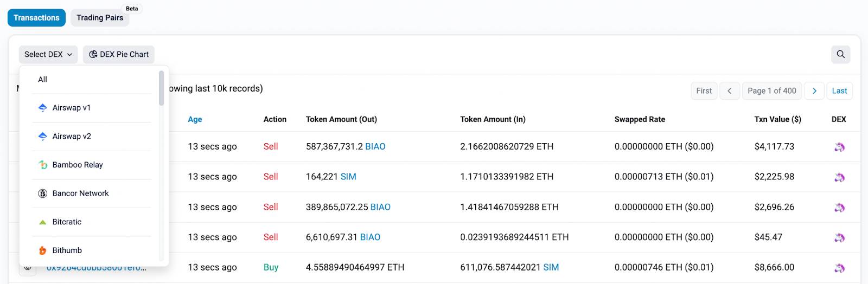Click the dropdown list scrollbar thumb
This screenshot has height=284, width=868.
(161, 88)
